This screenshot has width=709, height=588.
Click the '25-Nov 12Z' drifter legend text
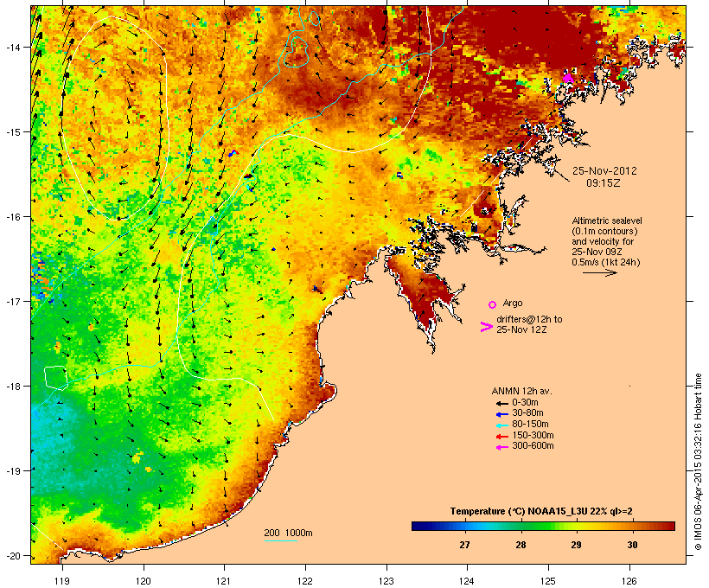(521, 329)
